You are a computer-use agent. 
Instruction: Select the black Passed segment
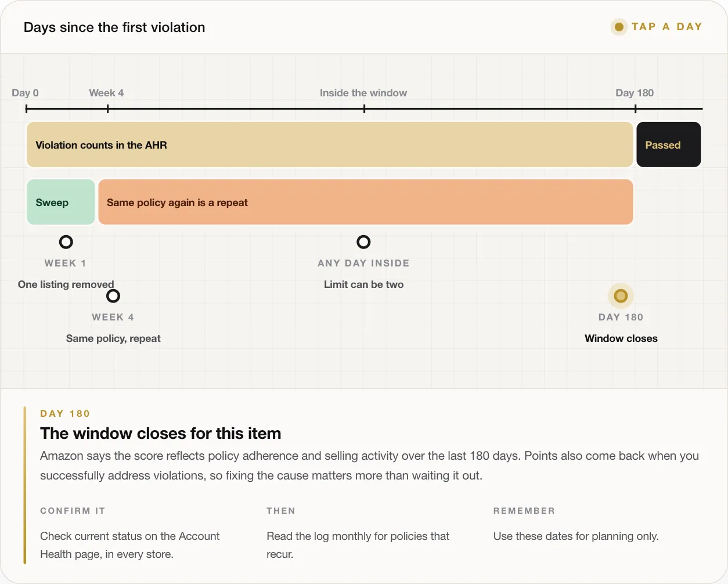tap(669, 145)
